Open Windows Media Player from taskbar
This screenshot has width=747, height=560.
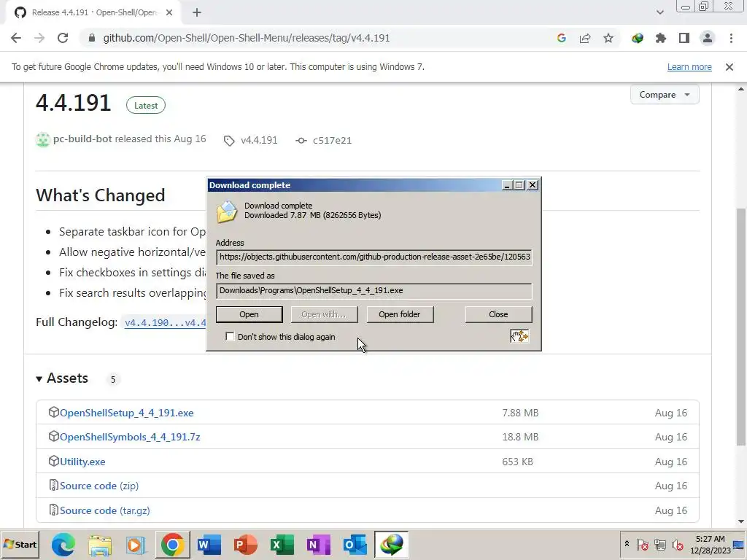pos(136,545)
